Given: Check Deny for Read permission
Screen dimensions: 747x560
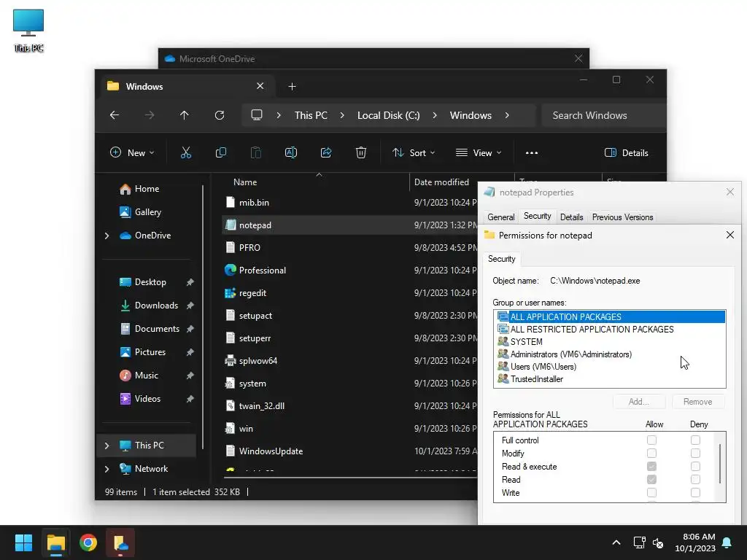Looking at the screenshot, I should point(695,480).
